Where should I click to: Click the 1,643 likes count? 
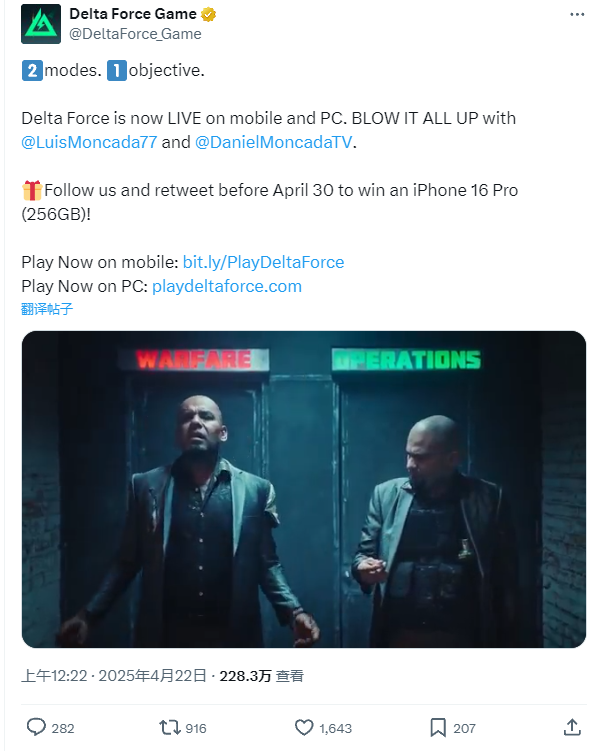pos(336,728)
